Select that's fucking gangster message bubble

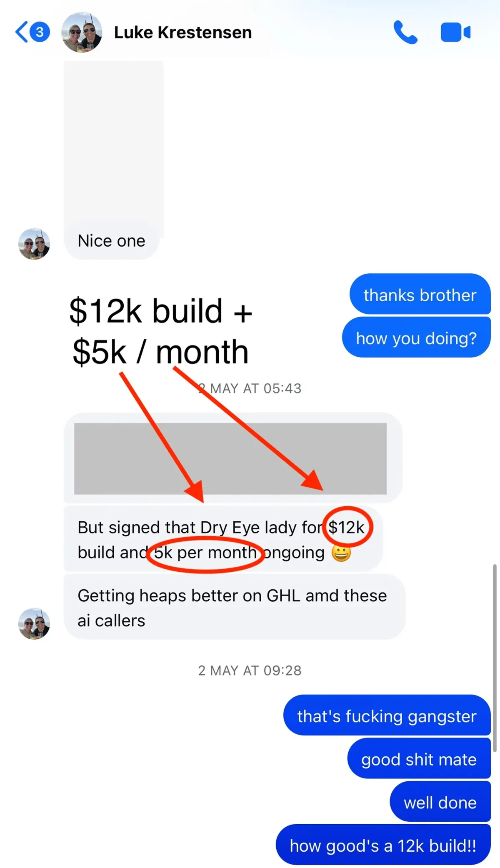[x=387, y=715]
